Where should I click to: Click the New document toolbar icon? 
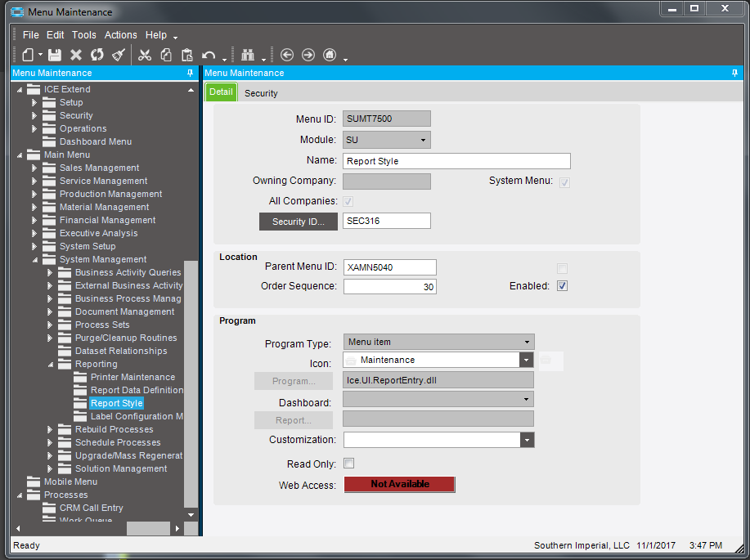(29, 55)
